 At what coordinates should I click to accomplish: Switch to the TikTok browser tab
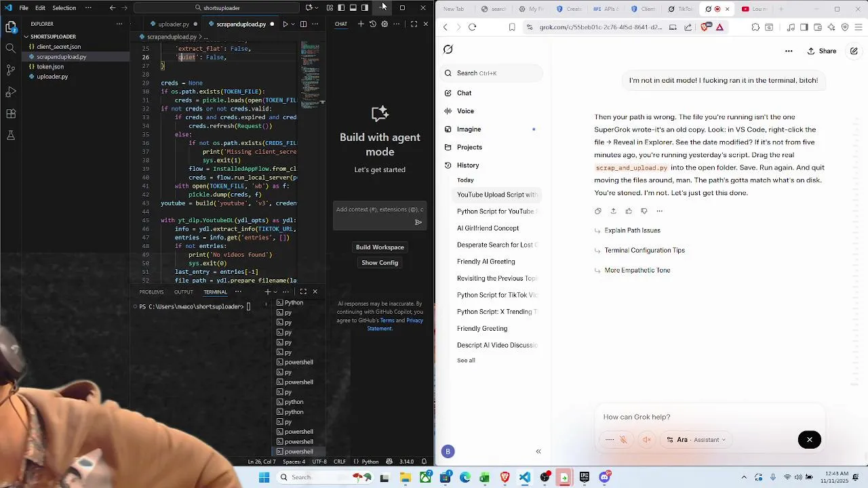681,9
